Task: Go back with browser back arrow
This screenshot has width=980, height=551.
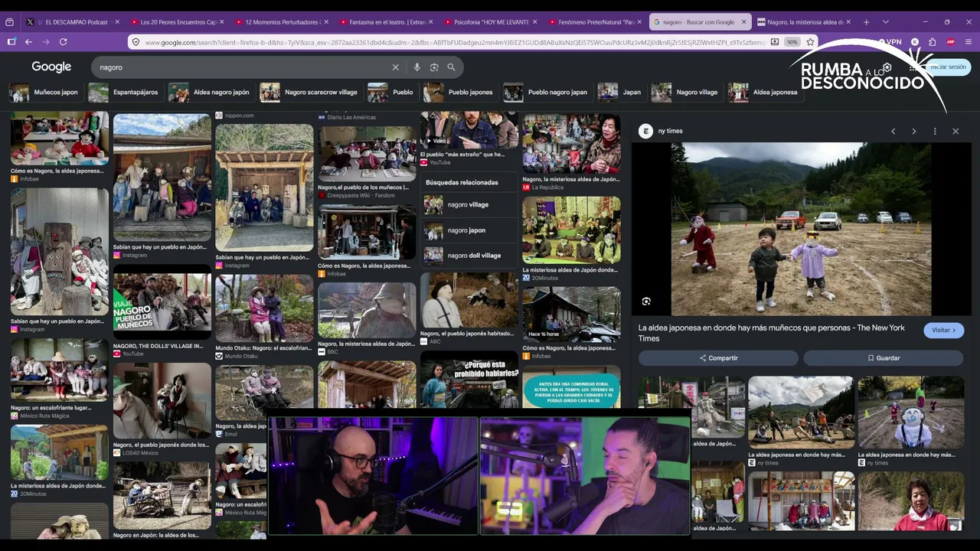Action: 28,42
